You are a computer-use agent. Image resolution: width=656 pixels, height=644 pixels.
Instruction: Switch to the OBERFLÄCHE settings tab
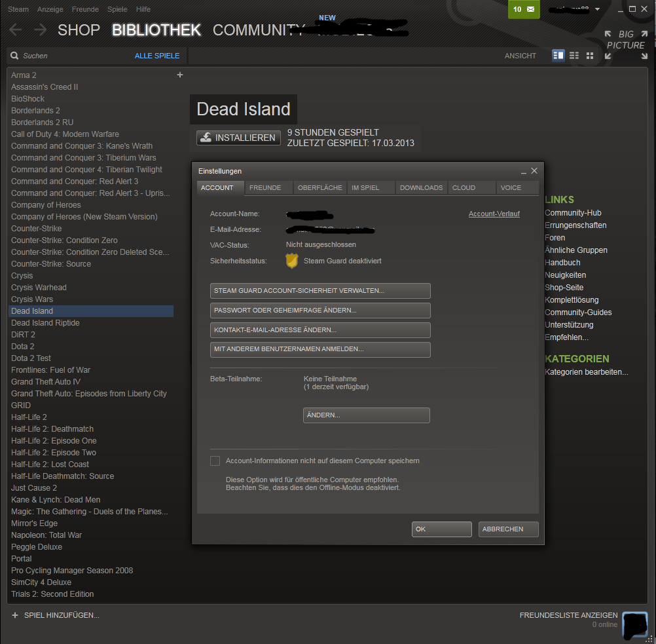pyautogui.click(x=320, y=188)
